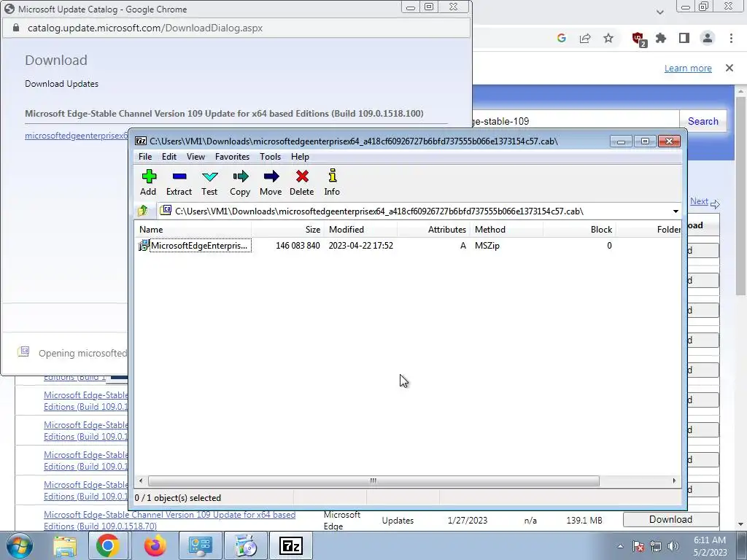
Task: Click the padlock icon in download dialog
Action: [x=16, y=28]
